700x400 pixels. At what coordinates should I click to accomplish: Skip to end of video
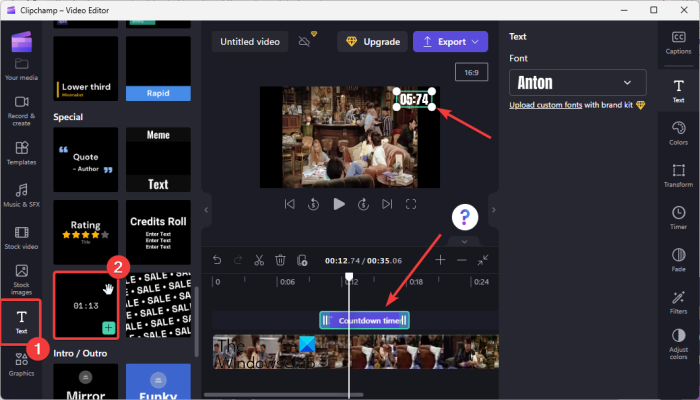point(387,204)
